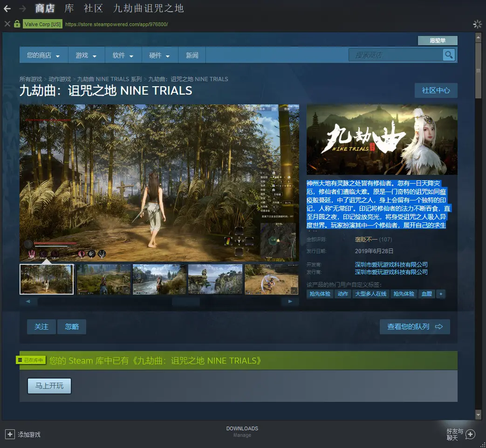Go forward with the right arrow
The height and width of the screenshot is (448, 486).
[23, 8]
